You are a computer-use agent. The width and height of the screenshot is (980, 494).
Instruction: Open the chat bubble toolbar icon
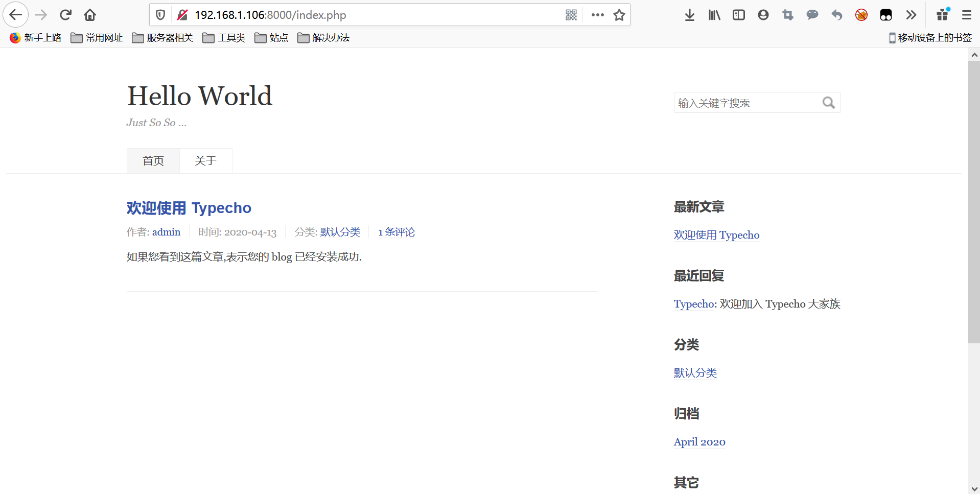click(812, 15)
